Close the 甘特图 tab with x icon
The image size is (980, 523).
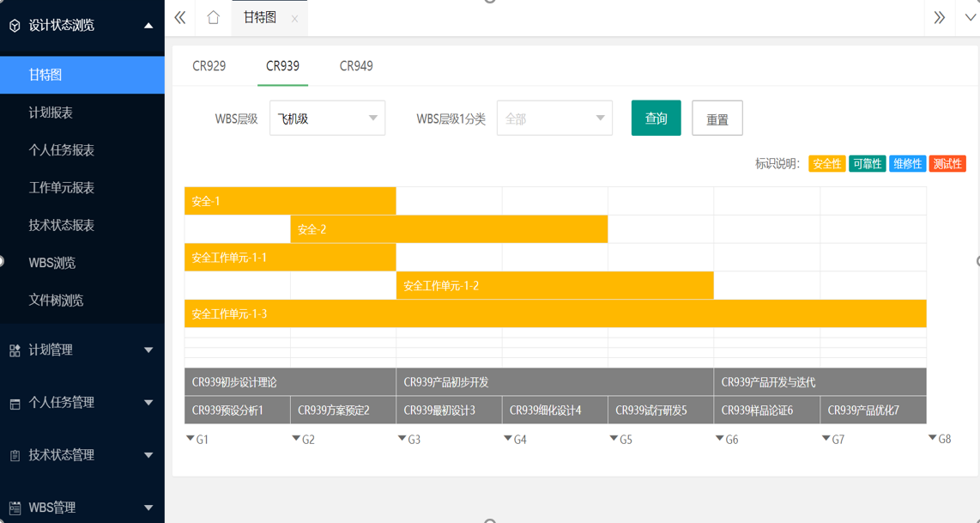pos(294,19)
